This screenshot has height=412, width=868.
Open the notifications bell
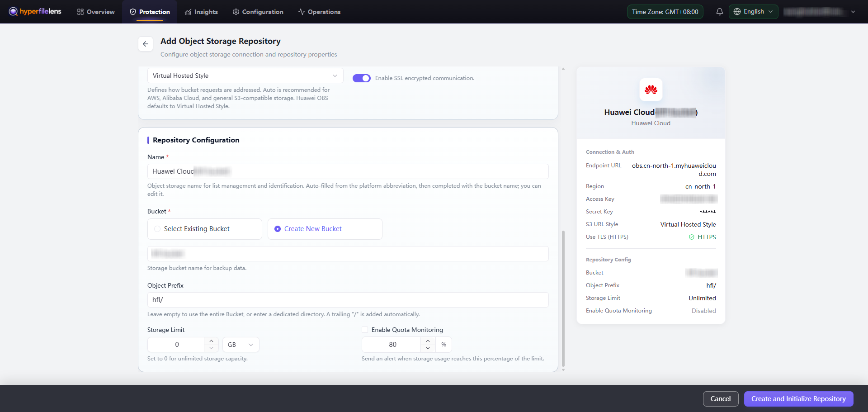tap(720, 12)
